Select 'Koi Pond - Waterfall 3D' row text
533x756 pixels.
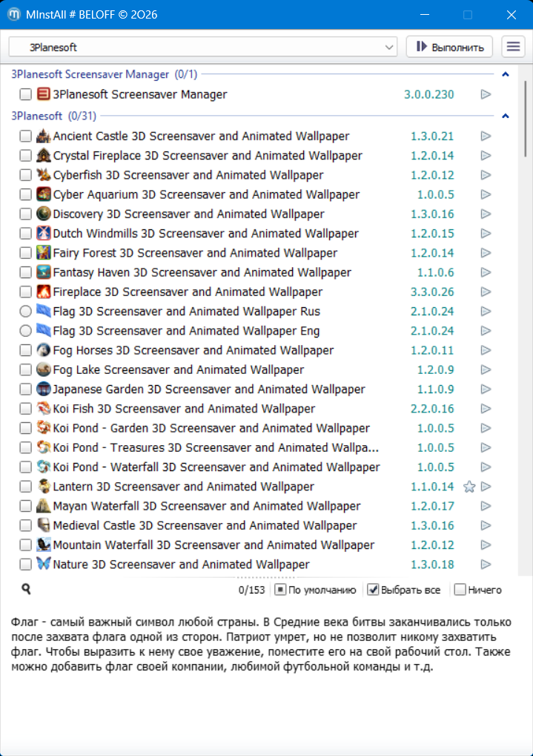pyautogui.click(x=216, y=467)
